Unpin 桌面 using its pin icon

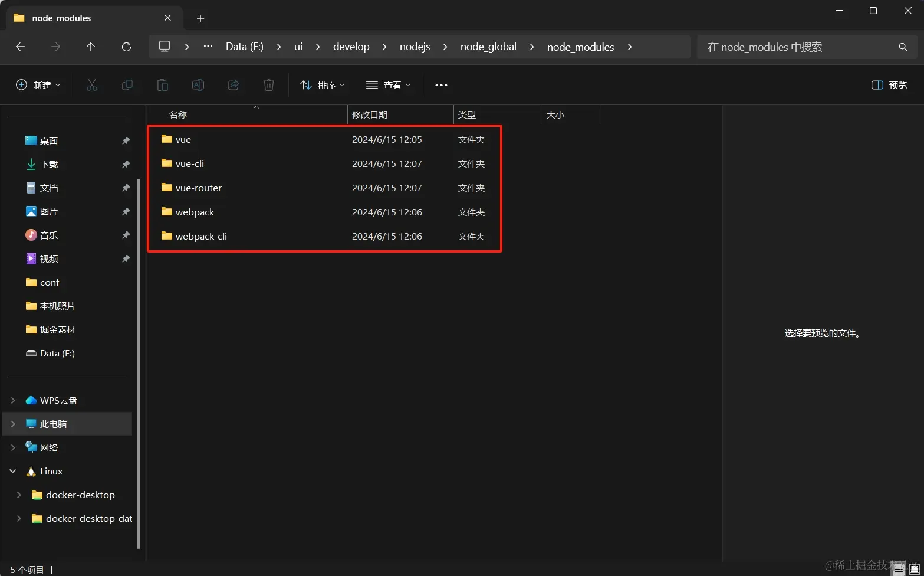(126, 140)
